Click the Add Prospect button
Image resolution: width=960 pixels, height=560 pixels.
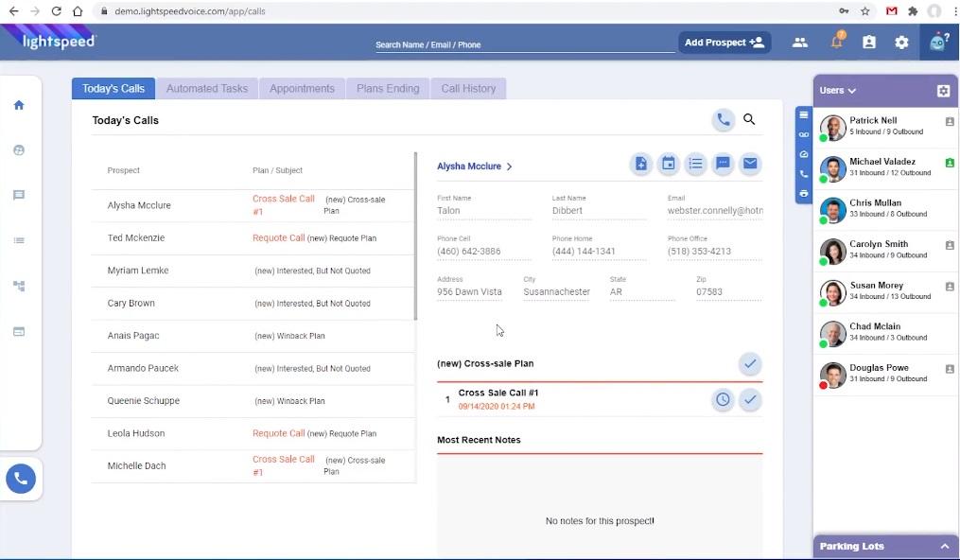click(x=724, y=43)
